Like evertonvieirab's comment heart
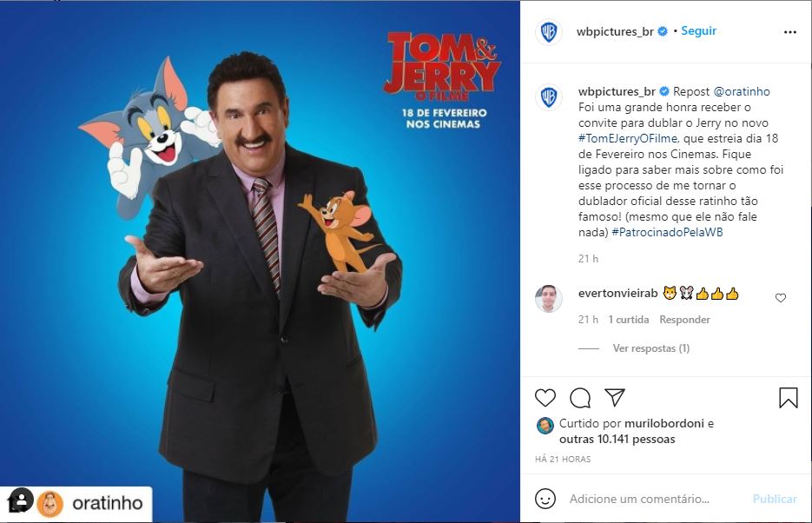 (x=781, y=298)
